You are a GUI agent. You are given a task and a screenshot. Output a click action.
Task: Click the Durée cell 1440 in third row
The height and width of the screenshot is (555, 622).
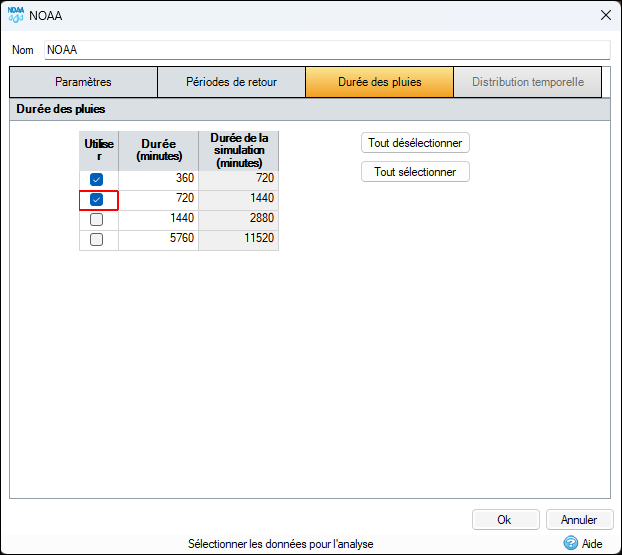pyautogui.click(x=158, y=220)
